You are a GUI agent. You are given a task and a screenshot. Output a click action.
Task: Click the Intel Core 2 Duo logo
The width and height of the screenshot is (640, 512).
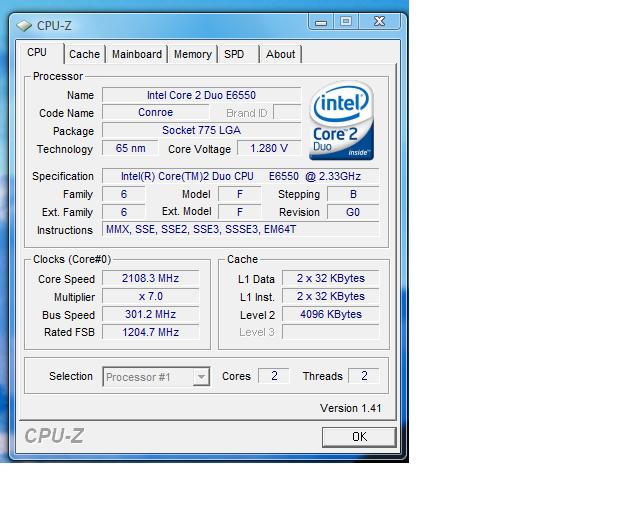point(342,120)
